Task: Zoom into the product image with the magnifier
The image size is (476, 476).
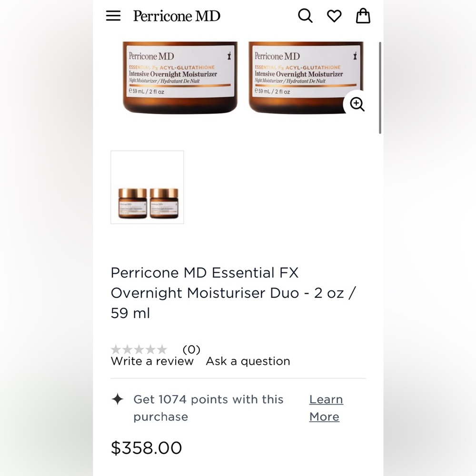Action: point(357,104)
